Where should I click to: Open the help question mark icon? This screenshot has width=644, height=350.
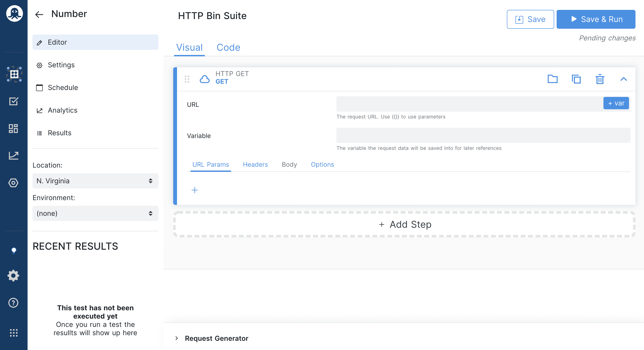point(13,303)
